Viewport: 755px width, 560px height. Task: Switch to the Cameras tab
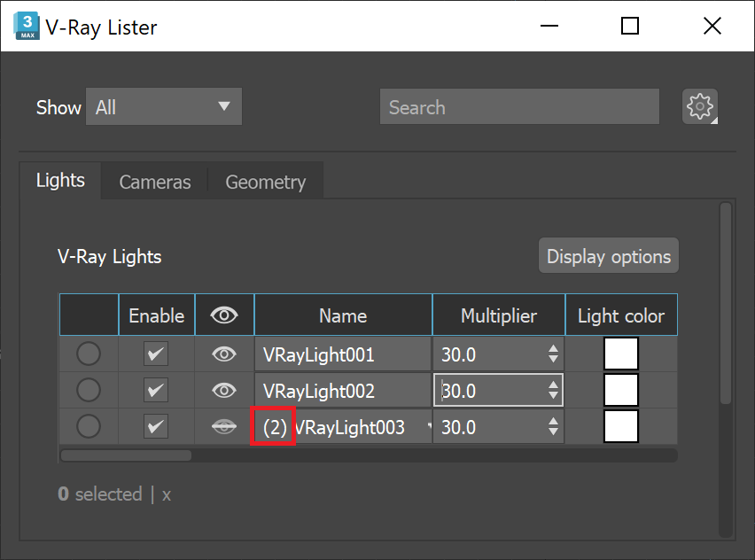pos(155,182)
